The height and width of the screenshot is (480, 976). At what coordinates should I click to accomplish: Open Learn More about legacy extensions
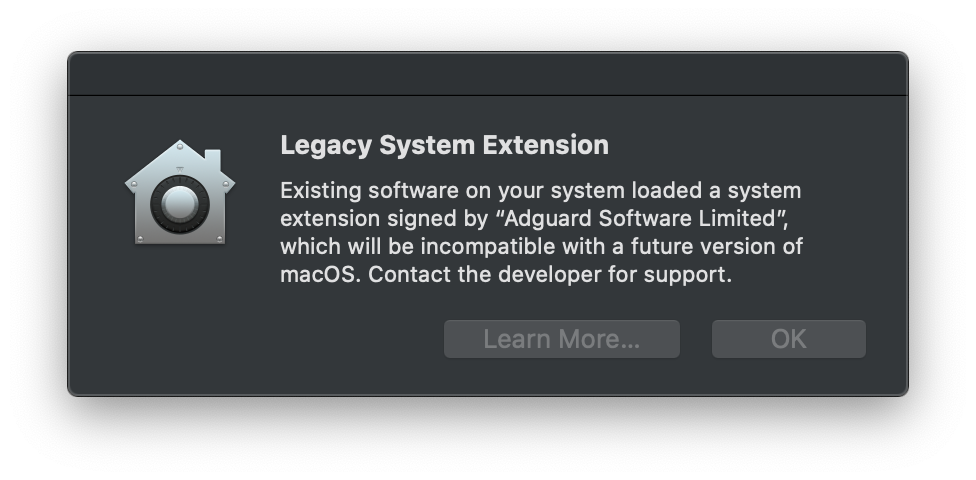coord(561,339)
